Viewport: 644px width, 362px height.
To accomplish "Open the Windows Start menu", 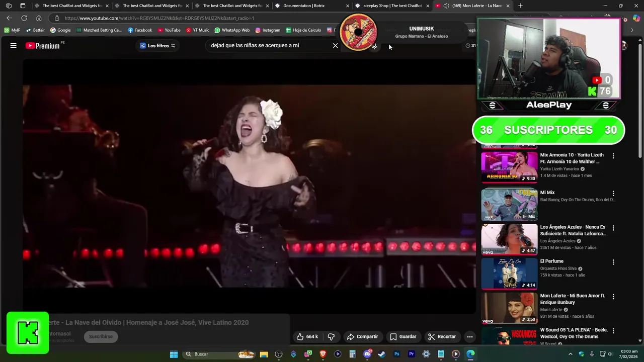I will [x=174, y=354].
